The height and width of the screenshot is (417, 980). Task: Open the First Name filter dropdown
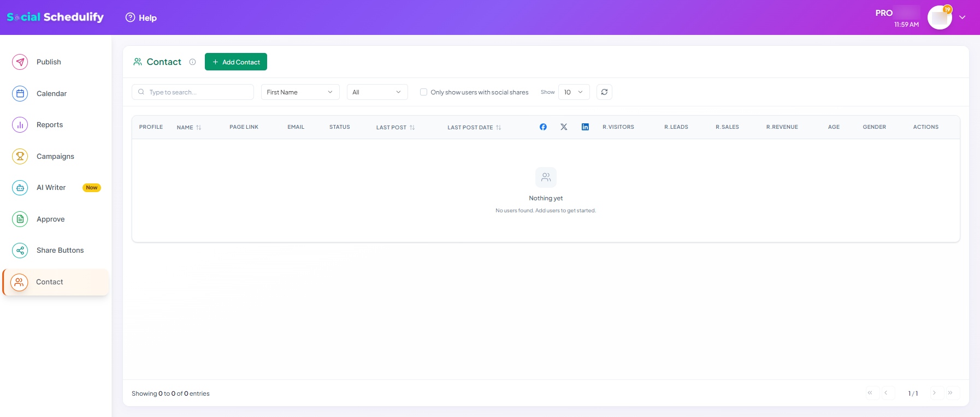[300, 92]
